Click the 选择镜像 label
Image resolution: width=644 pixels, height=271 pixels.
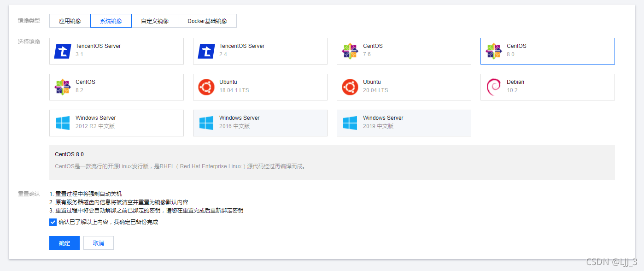[x=29, y=42]
